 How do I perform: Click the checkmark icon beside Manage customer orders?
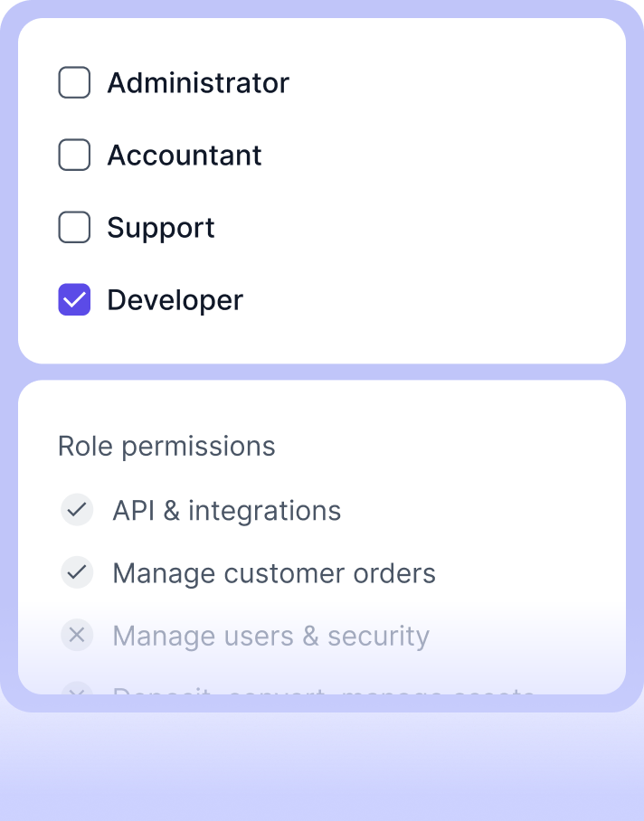(x=77, y=572)
